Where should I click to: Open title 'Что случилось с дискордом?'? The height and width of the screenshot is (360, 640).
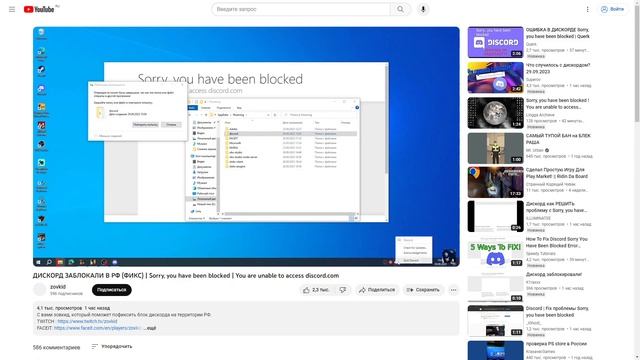click(558, 68)
